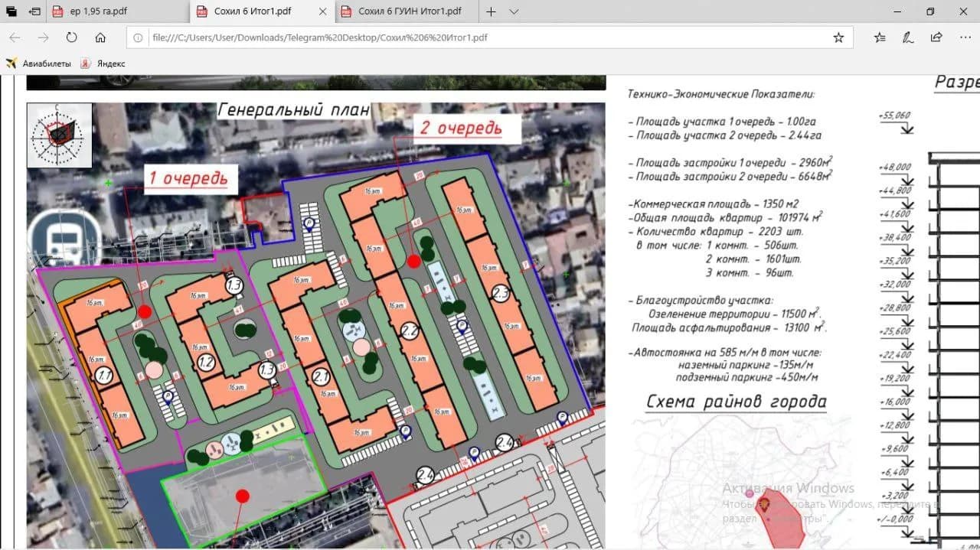Screen dimensions: 980x550
Task: Open the favorites list icon
Action: 880,37
